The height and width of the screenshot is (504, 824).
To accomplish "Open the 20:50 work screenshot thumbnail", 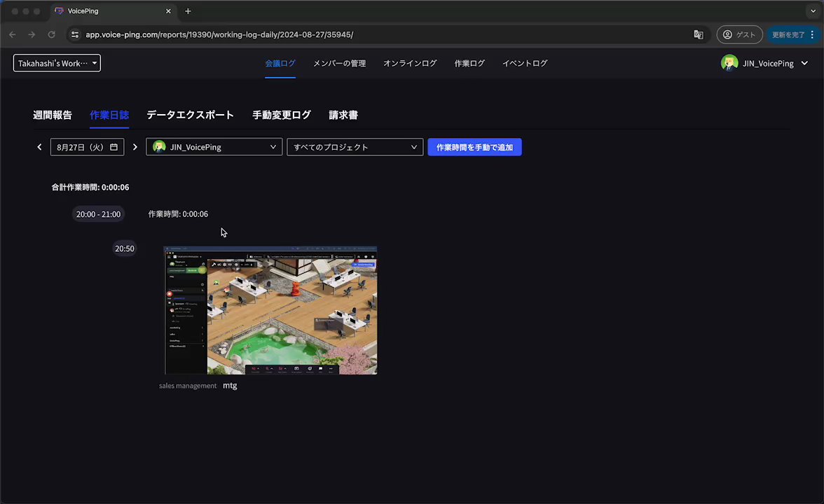I will [x=270, y=310].
